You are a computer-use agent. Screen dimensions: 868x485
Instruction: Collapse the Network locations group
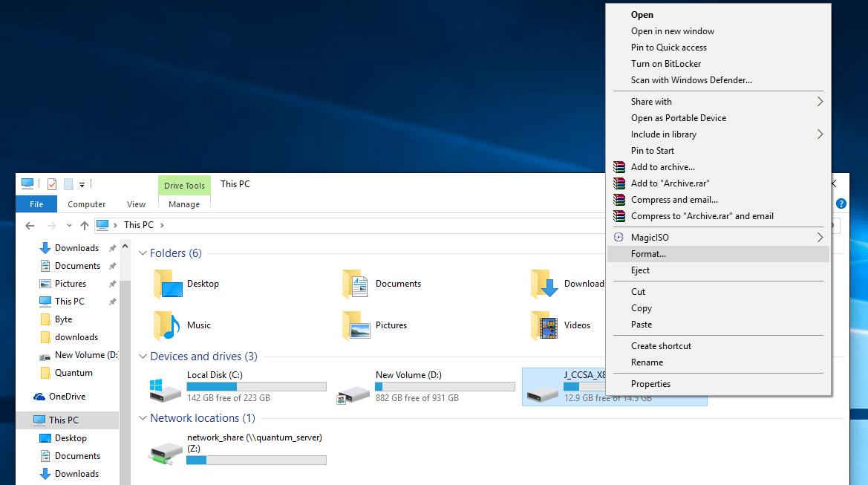143,419
